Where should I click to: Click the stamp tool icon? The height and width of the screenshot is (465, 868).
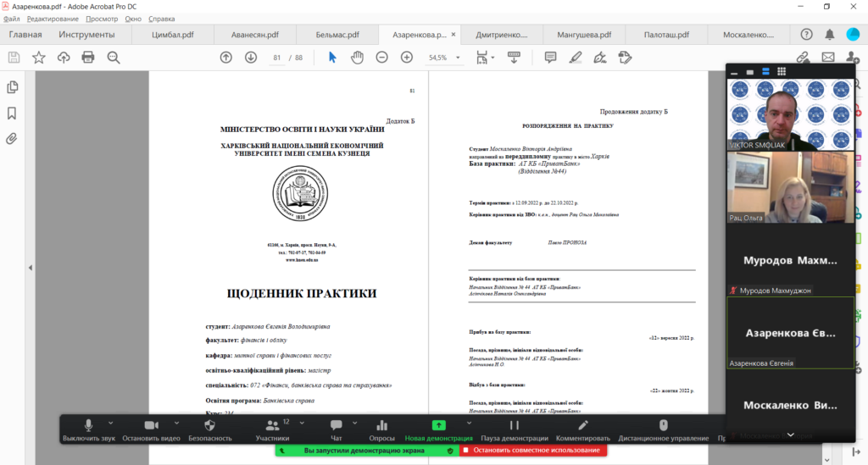625,58
